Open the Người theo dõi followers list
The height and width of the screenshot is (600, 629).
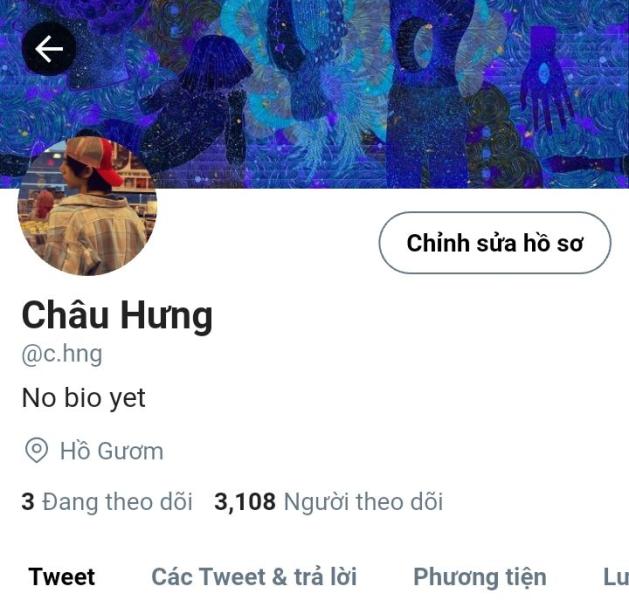pyautogui.click(x=363, y=502)
